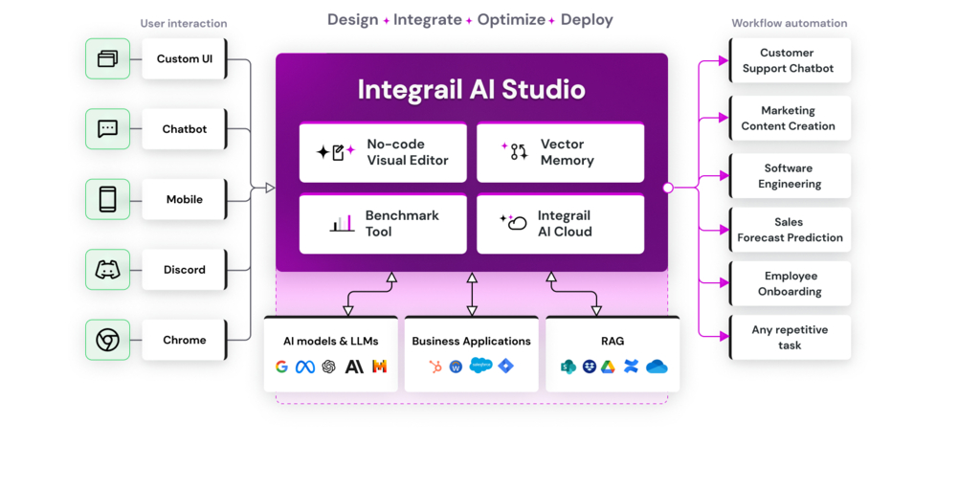Click the Google logo under AI models
Screen dimensions: 980x490
pyautogui.click(x=281, y=367)
